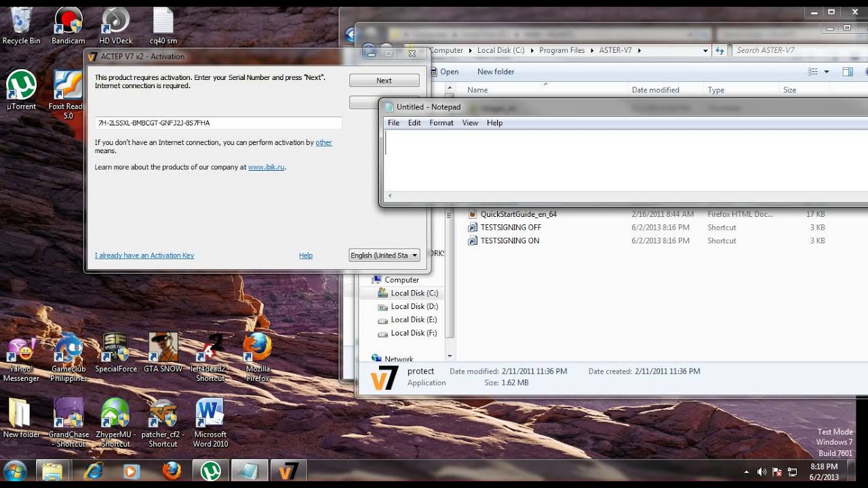
Task: Open Notepad's Edit menu
Action: pyautogui.click(x=414, y=123)
